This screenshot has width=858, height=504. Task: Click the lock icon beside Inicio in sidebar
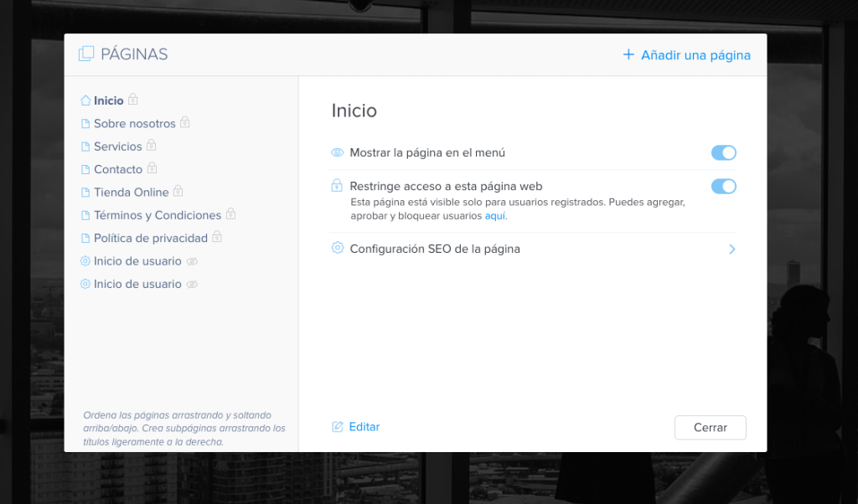[x=133, y=100]
